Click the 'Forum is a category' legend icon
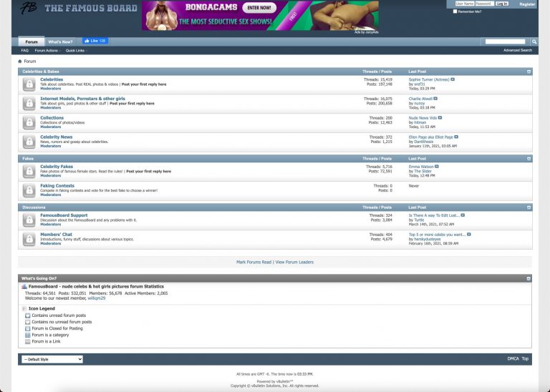The height and width of the screenshot is (392, 550). [x=28, y=335]
